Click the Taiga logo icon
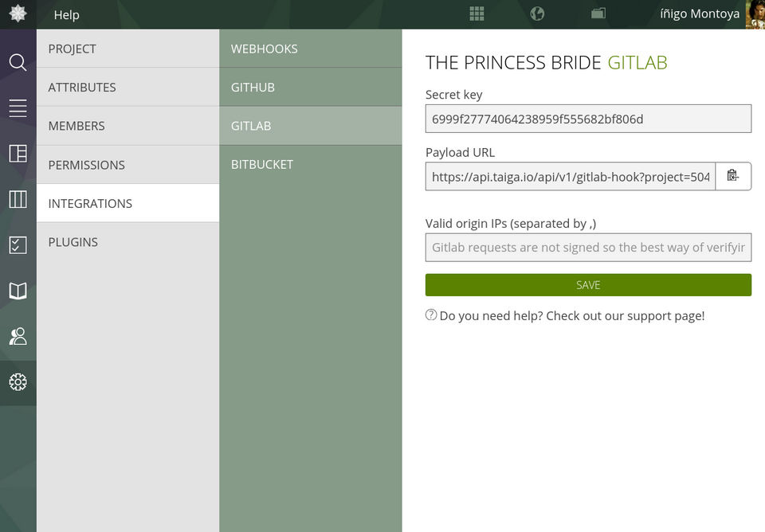Viewport: 765px width, 532px height. pos(18,14)
